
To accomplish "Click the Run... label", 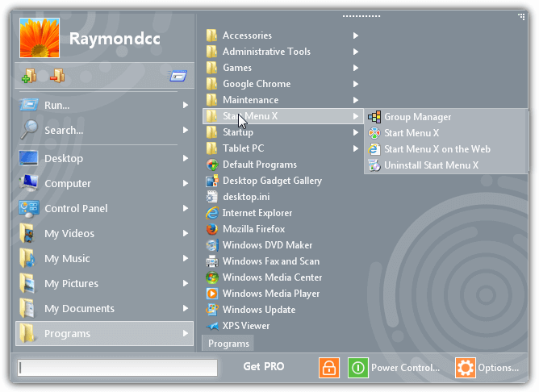I will point(56,105).
